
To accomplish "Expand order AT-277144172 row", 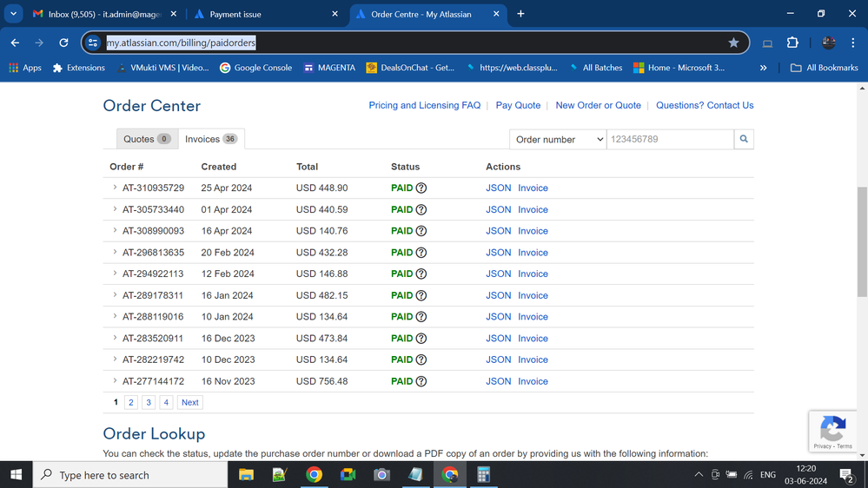I will 116,380.
